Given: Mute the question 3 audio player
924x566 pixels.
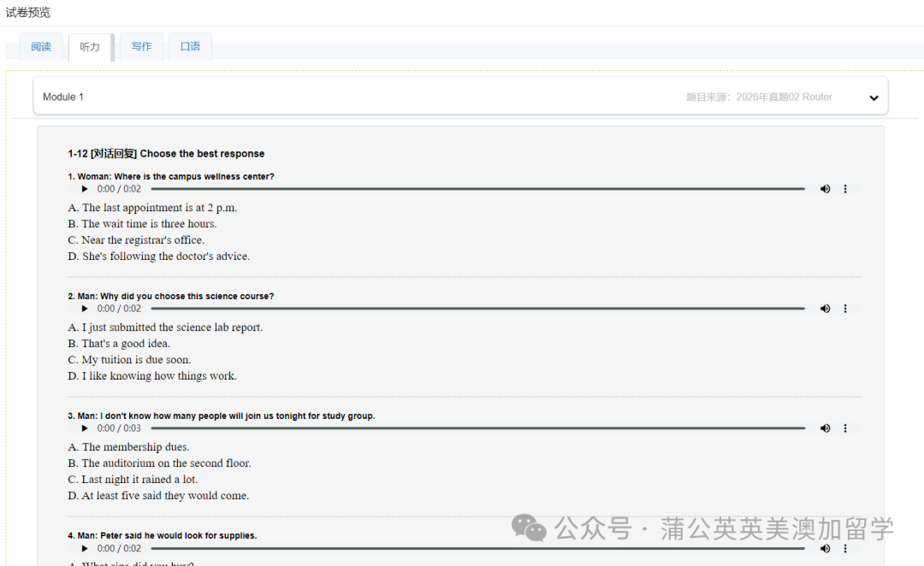Looking at the screenshot, I should pos(825,428).
